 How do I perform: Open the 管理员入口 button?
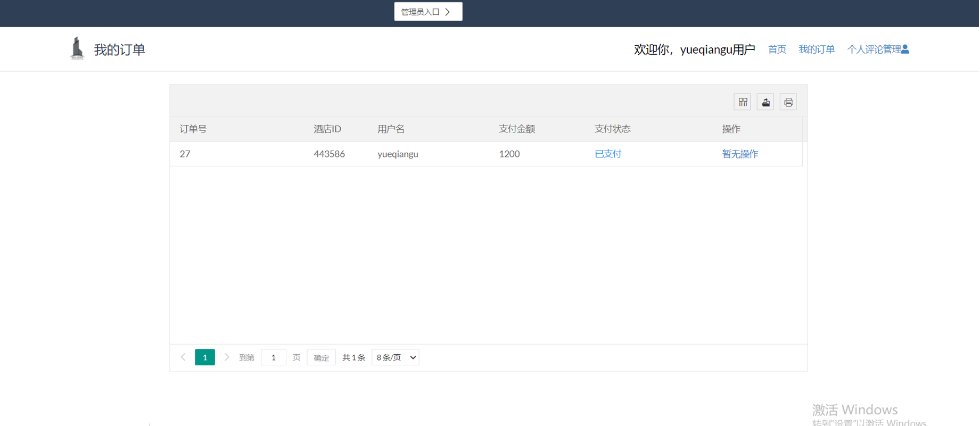428,12
